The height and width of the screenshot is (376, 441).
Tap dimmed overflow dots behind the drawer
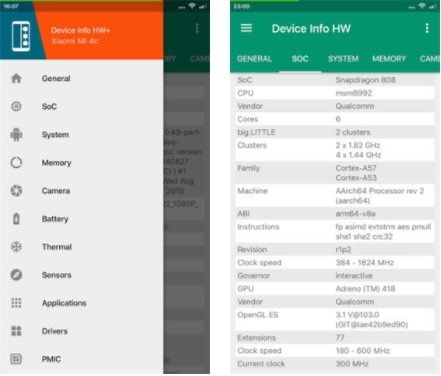coord(197,28)
